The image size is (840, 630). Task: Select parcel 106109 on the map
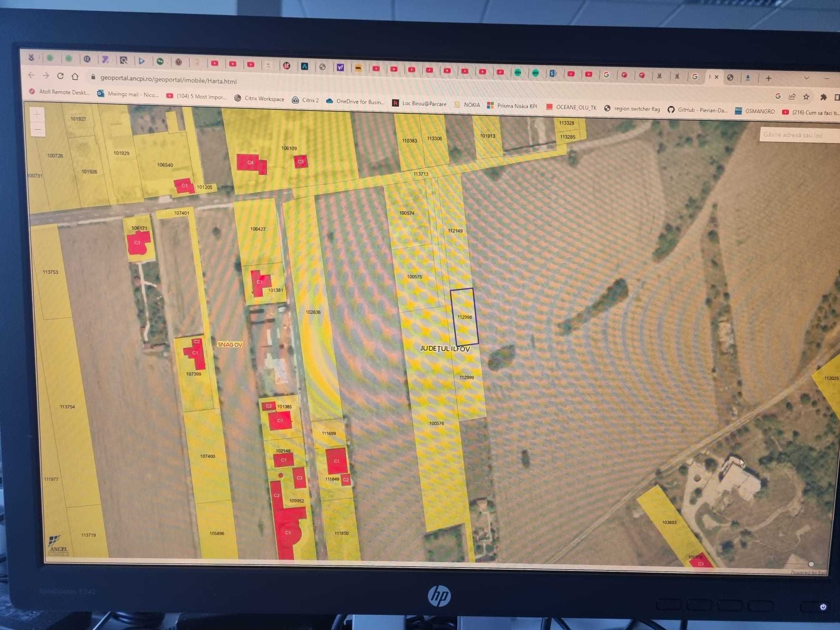(289, 148)
